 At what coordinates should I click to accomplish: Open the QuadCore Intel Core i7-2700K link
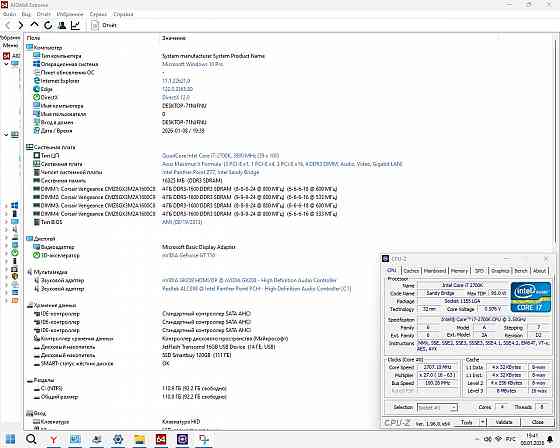[x=220, y=156]
